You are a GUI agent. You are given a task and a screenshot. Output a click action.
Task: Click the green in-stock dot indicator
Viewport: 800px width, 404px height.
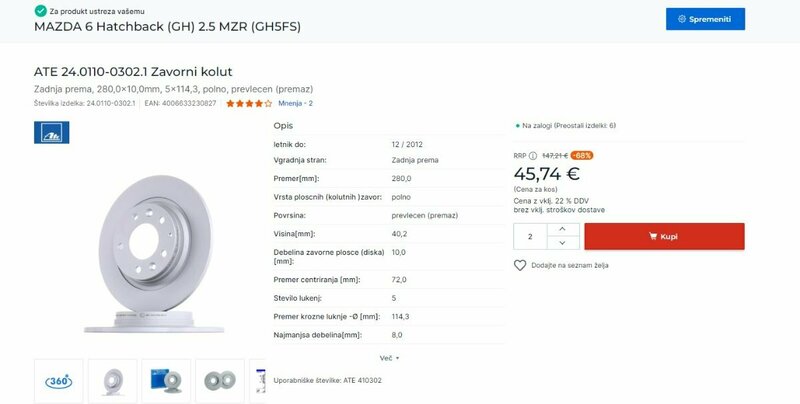coord(516,126)
